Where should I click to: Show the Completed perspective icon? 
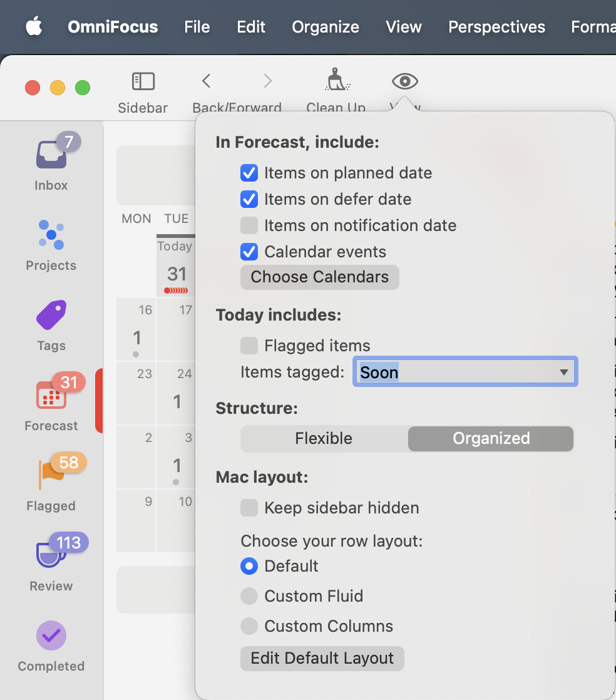51,636
